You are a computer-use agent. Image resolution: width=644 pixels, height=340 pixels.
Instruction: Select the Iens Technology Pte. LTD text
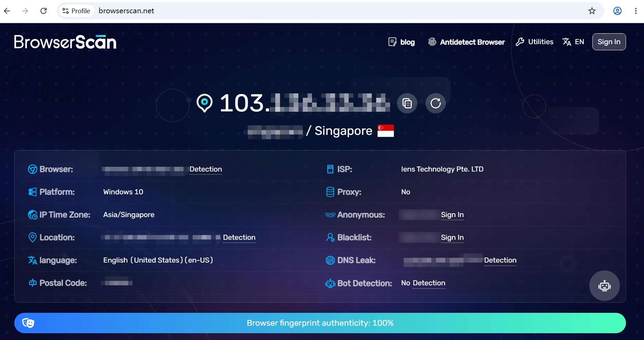tap(442, 169)
